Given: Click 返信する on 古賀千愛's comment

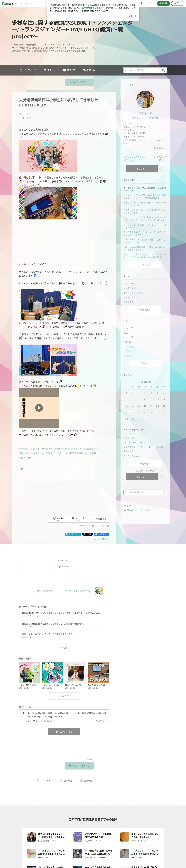Looking at the screenshot, I should point(101,721).
